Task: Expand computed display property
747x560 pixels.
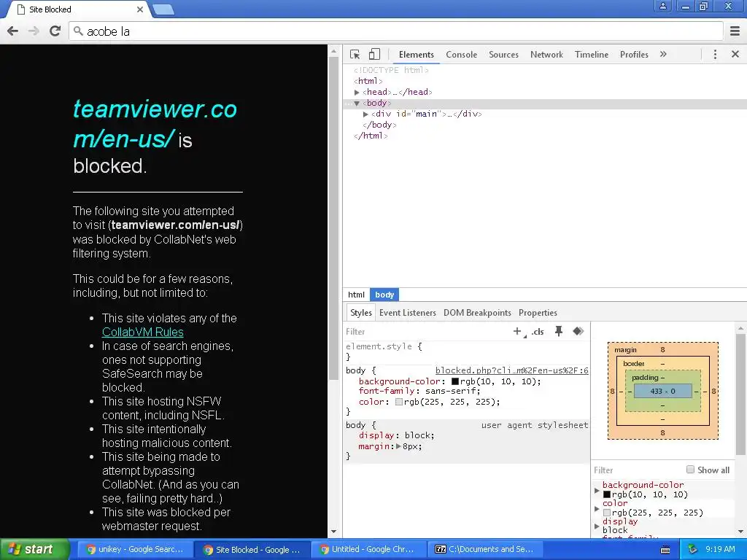Action: [x=597, y=526]
